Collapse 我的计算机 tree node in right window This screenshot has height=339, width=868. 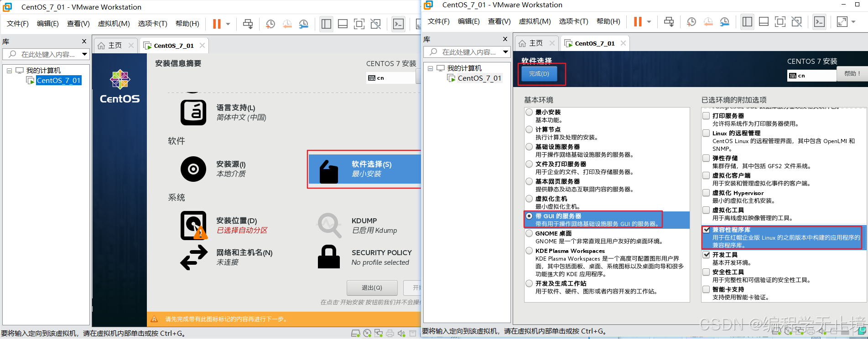coord(430,68)
